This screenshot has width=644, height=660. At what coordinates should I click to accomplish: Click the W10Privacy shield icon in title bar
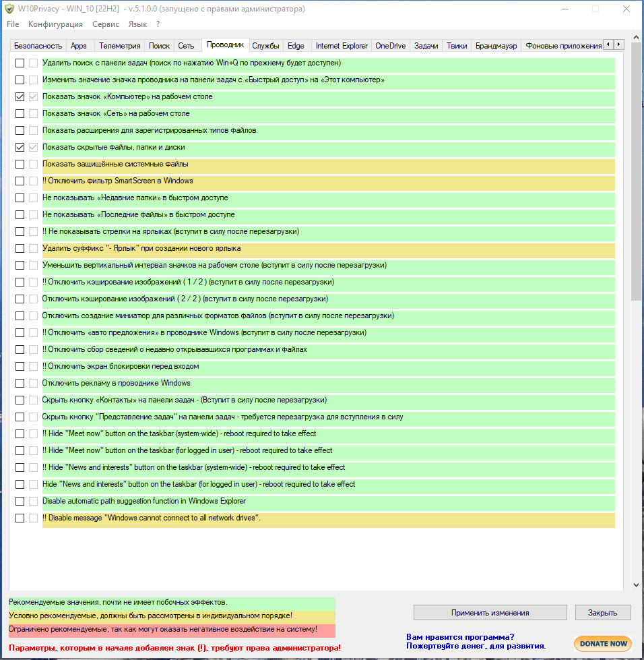click(9, 9)
